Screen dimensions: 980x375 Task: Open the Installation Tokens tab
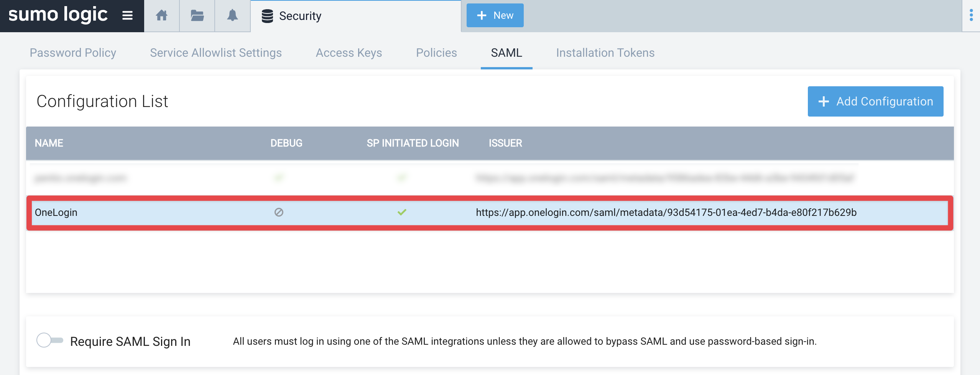tap(605, 53)
